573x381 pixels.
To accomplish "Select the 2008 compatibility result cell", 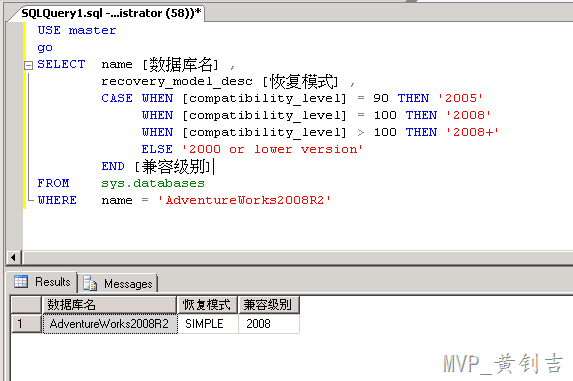I will (x=269, y=324).
